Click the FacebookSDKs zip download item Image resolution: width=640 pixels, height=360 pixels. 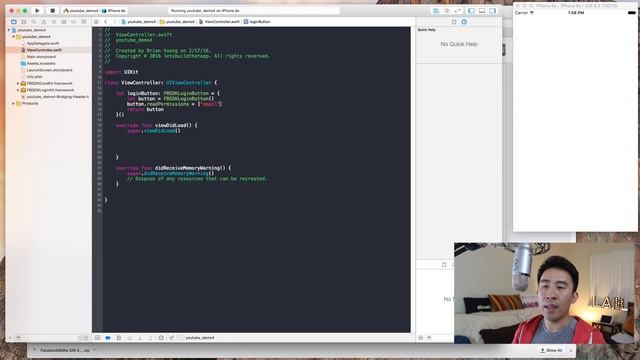point(63,350)
